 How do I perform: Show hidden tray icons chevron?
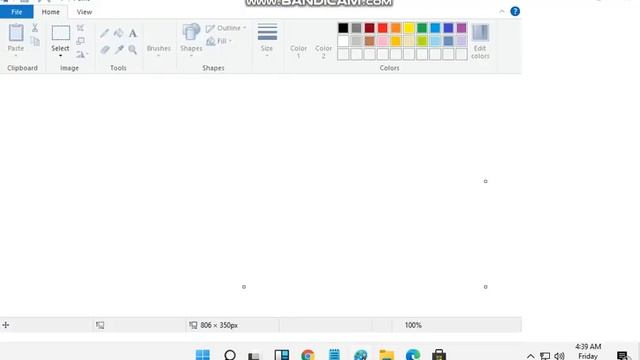[530, 356]
